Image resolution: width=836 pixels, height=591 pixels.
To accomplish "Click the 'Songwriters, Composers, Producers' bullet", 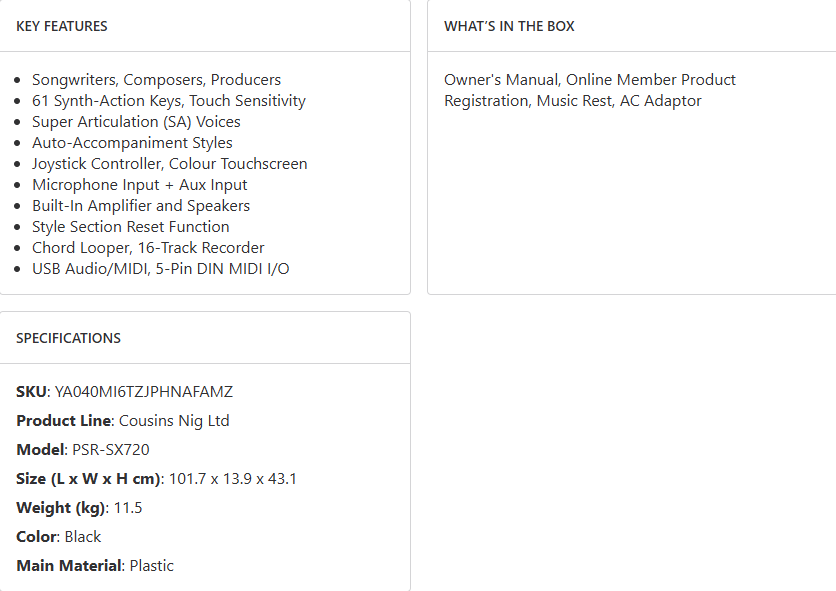I will click(156, 80).
